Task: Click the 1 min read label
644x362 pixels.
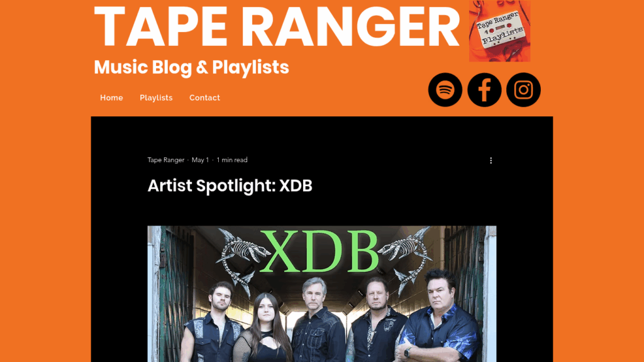Action: pos(232,160)
